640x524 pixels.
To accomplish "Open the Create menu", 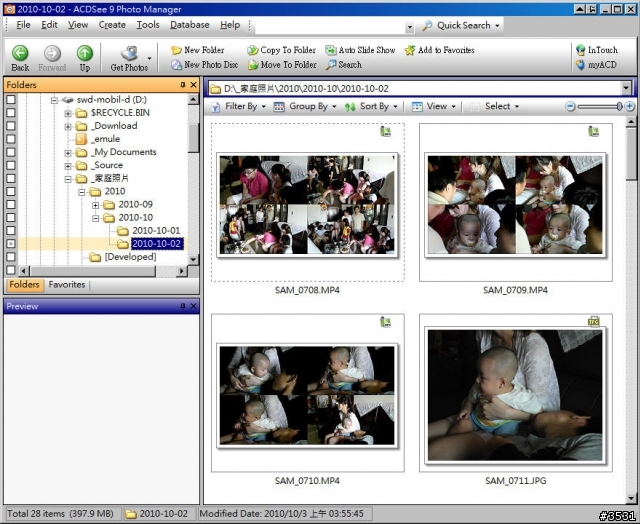I will coord(112,25).
